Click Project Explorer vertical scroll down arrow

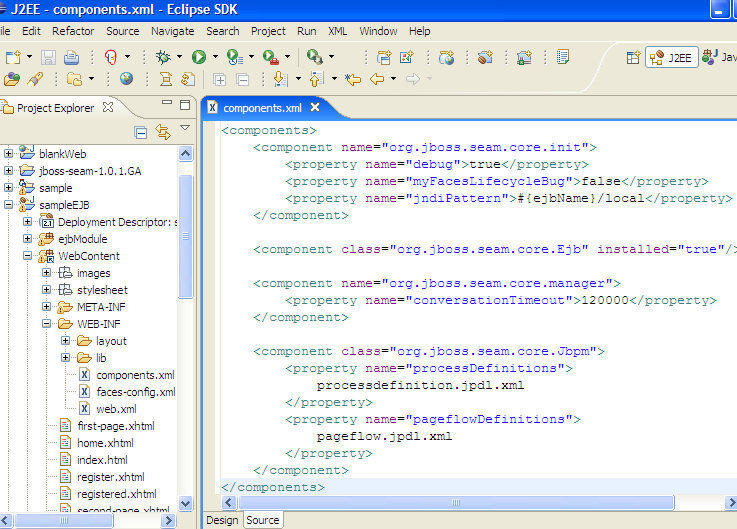pos(186,503)
